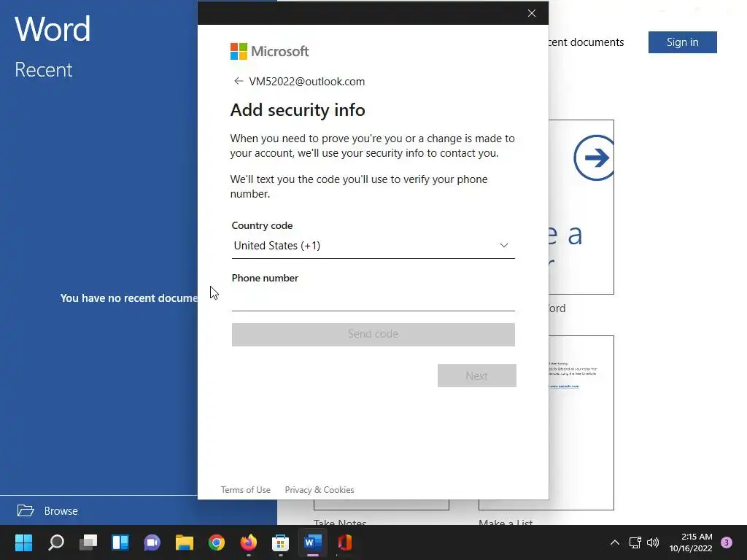
Task: Open the Privacy & Cookies link
Action: [320, 490]
